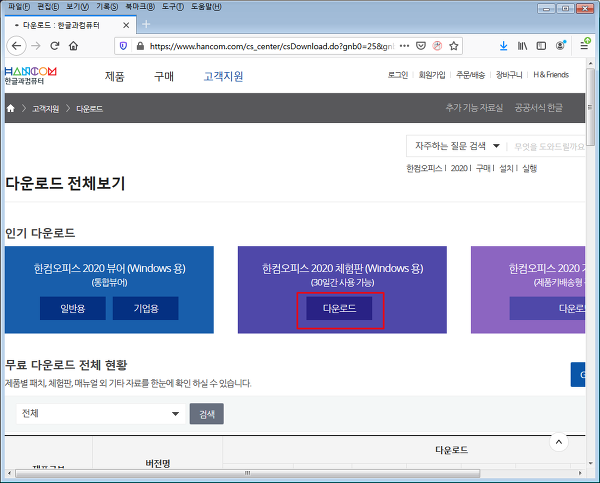Open the 제품 navigation item
The image size is (600, 483).
tap(114, 77)
